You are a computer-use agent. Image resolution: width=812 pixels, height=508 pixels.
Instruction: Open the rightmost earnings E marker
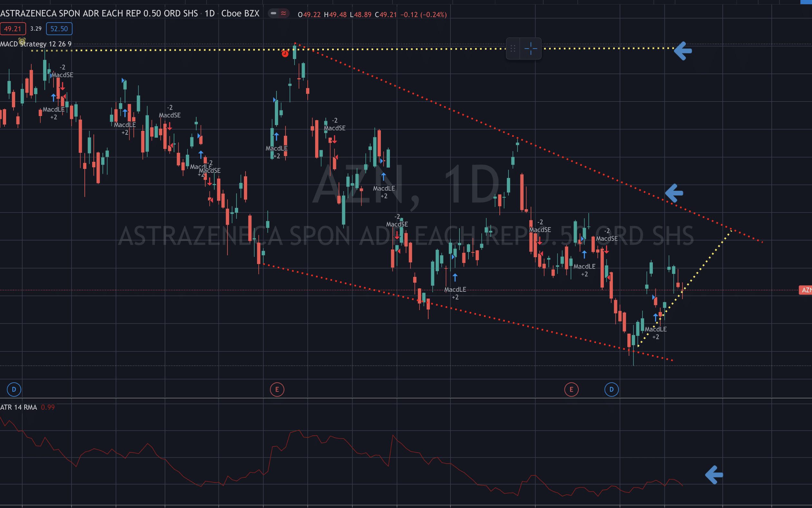click(x=572, y=389)
